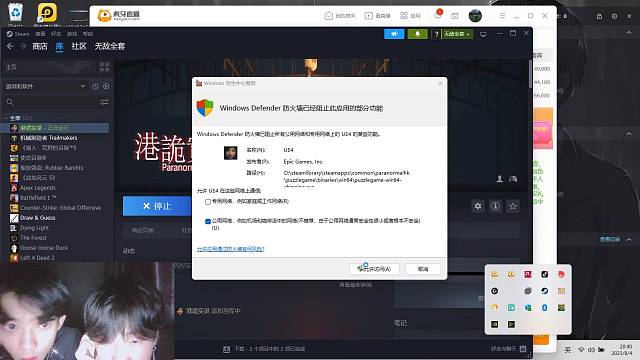Open Steam account name dropdown

coord(457,34)
